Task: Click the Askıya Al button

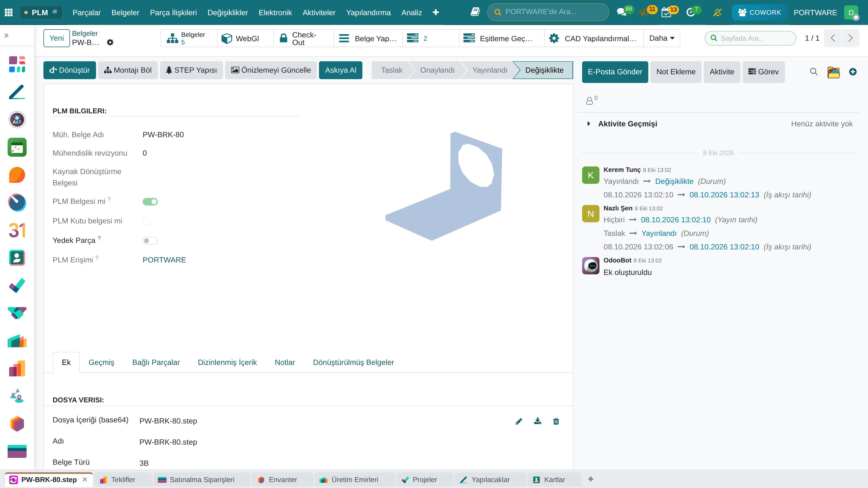Action: coord(340,70)
